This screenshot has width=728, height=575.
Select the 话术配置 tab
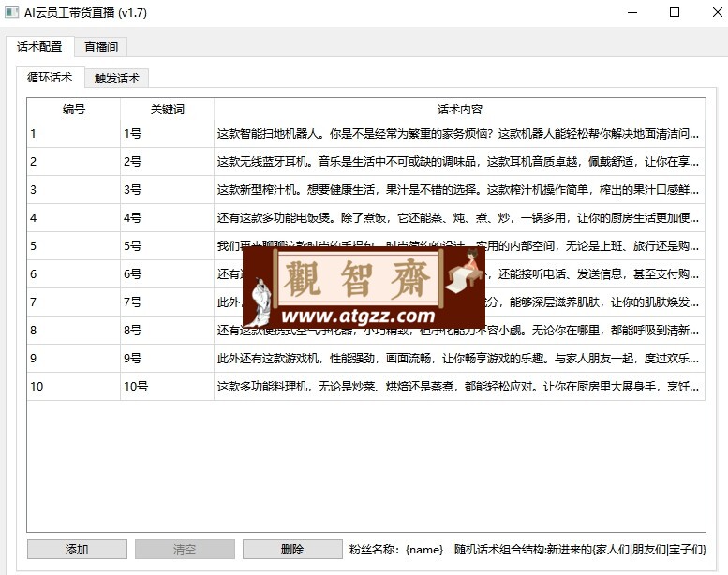[39, 47]
